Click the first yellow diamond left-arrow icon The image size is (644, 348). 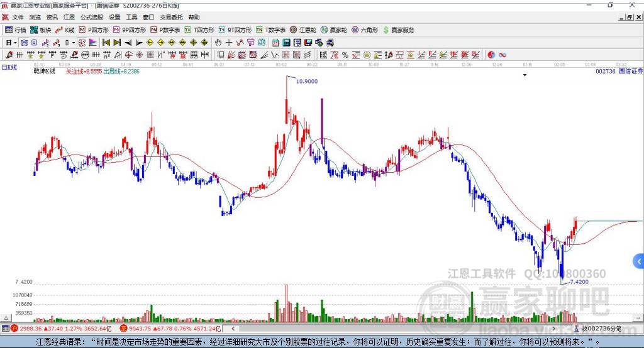coord(150,43)
